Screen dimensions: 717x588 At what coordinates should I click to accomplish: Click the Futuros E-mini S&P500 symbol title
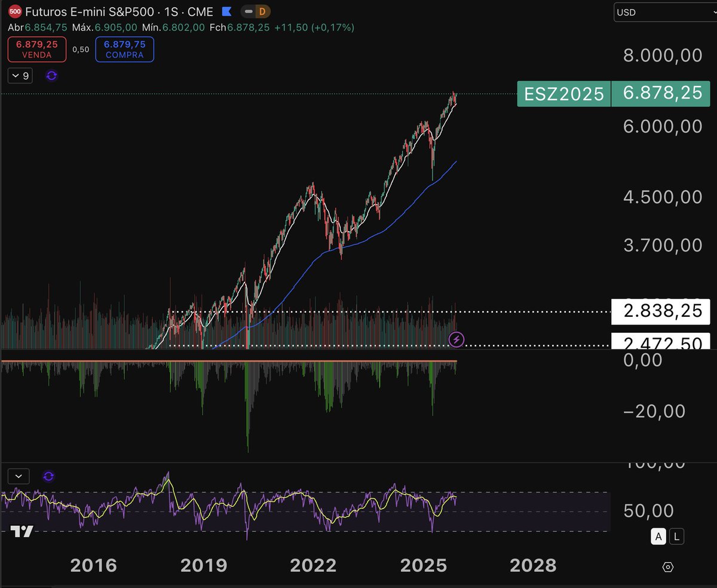tap(90, 11)
